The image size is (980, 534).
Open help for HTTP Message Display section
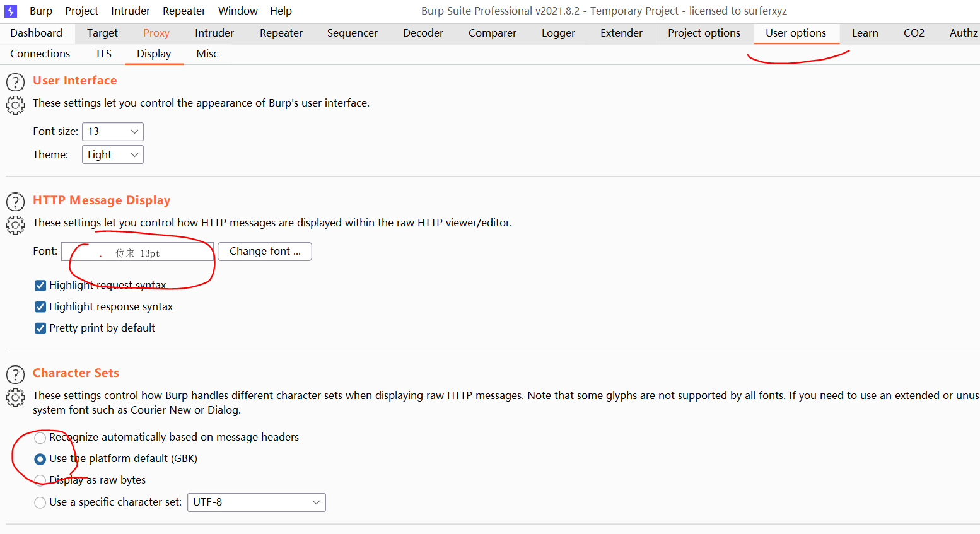tap(15, 202)
